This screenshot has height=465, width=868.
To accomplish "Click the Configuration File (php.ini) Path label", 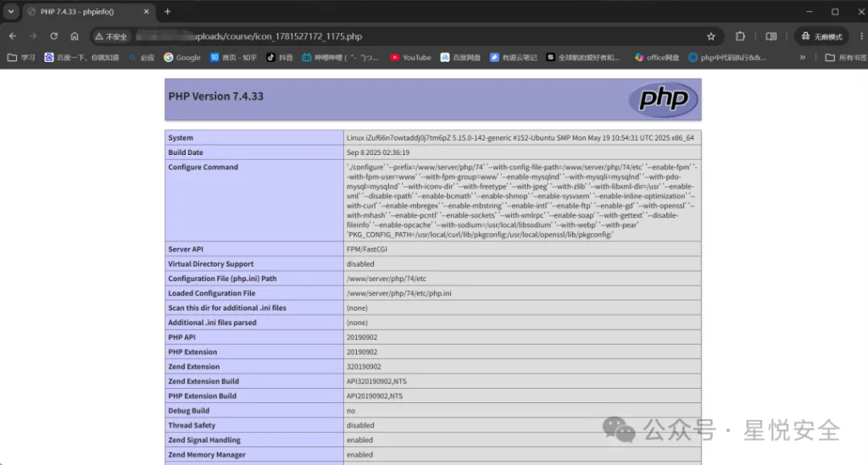I will tap(222, 279).
